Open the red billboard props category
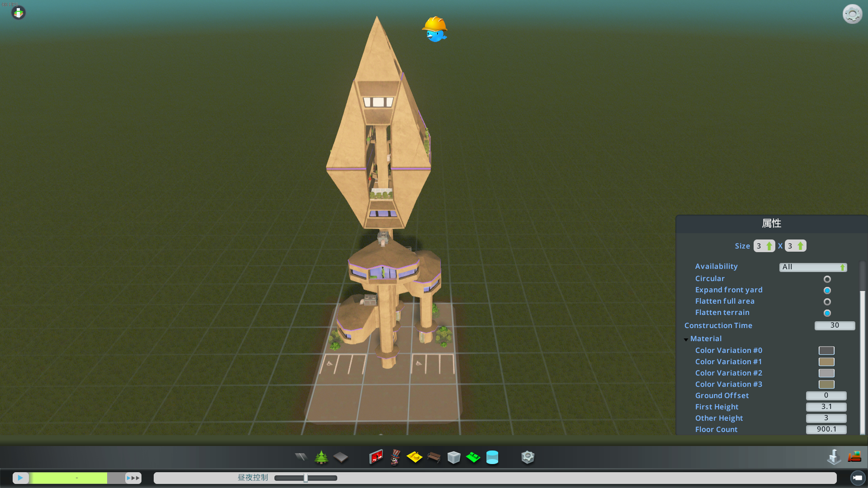 point(376,457)
